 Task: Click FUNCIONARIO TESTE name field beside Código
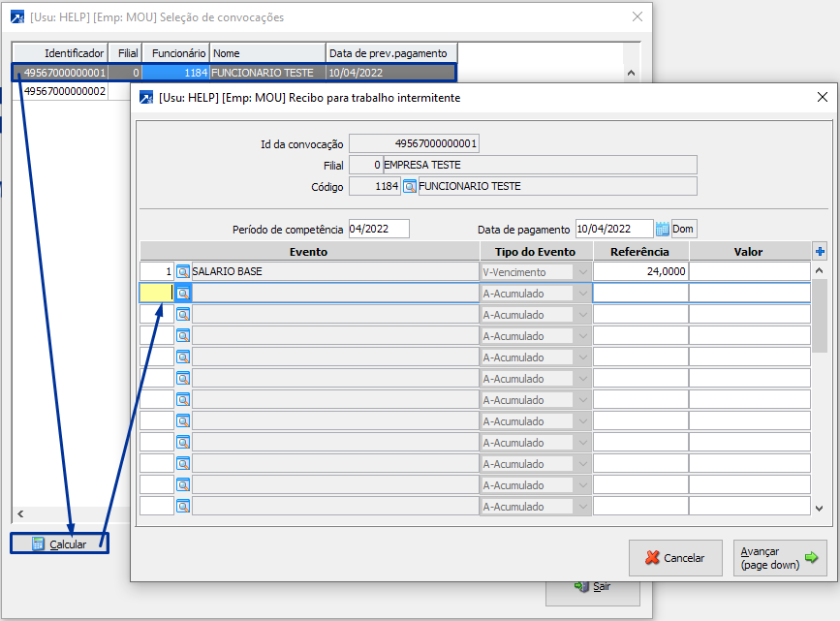(557, 186)
